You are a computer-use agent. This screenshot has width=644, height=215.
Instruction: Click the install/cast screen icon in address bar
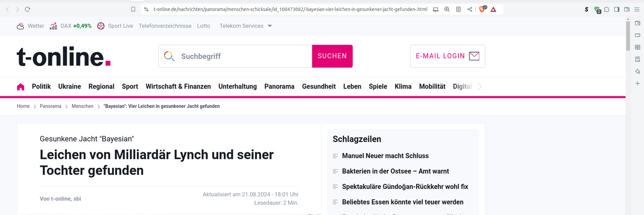tap(436, 9)
